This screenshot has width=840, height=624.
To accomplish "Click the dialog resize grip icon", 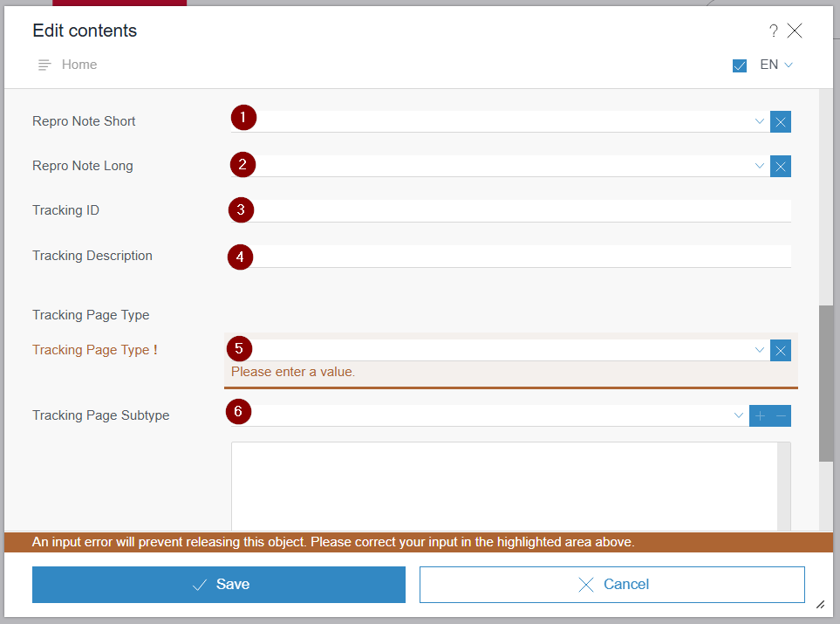I will coord(820,605).
